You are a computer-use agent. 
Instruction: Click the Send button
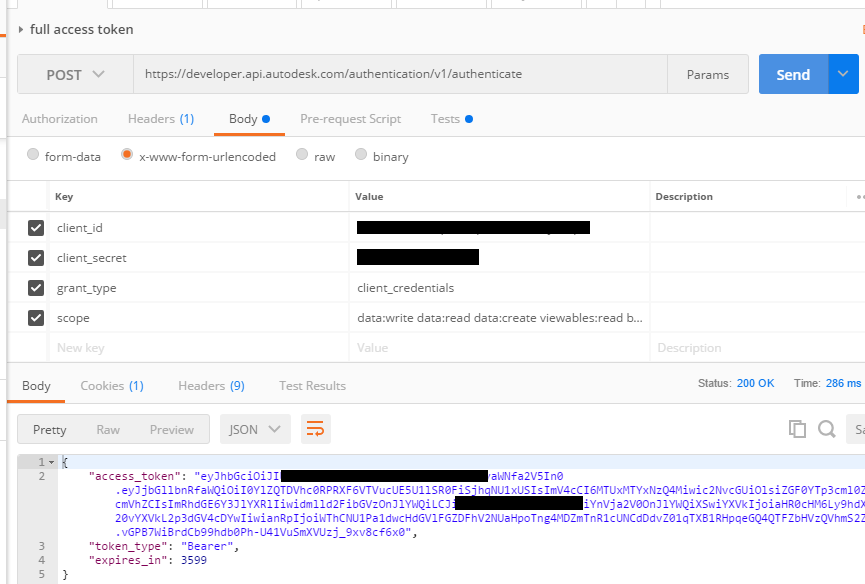[x=793, y=74]
